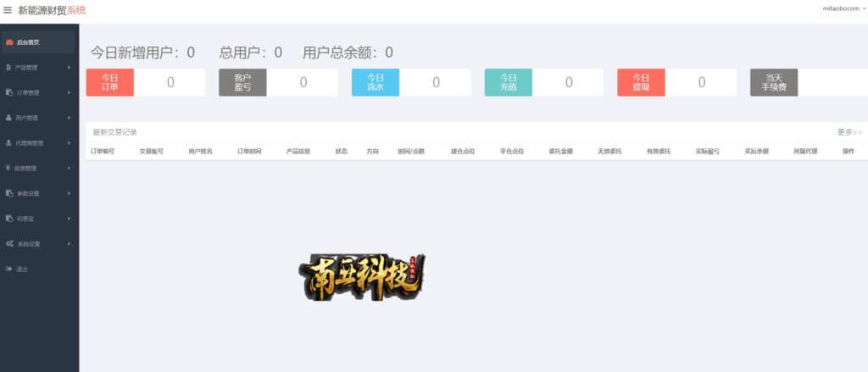868x372 pixels.
Task: Click the gray 当天手续费 tile
Action: tap(774, 82)
